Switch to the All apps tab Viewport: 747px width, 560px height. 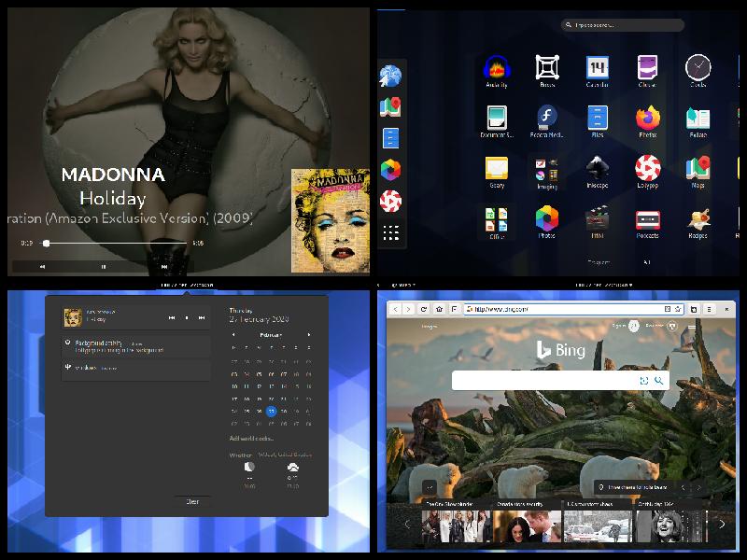[x=647, y=262]
